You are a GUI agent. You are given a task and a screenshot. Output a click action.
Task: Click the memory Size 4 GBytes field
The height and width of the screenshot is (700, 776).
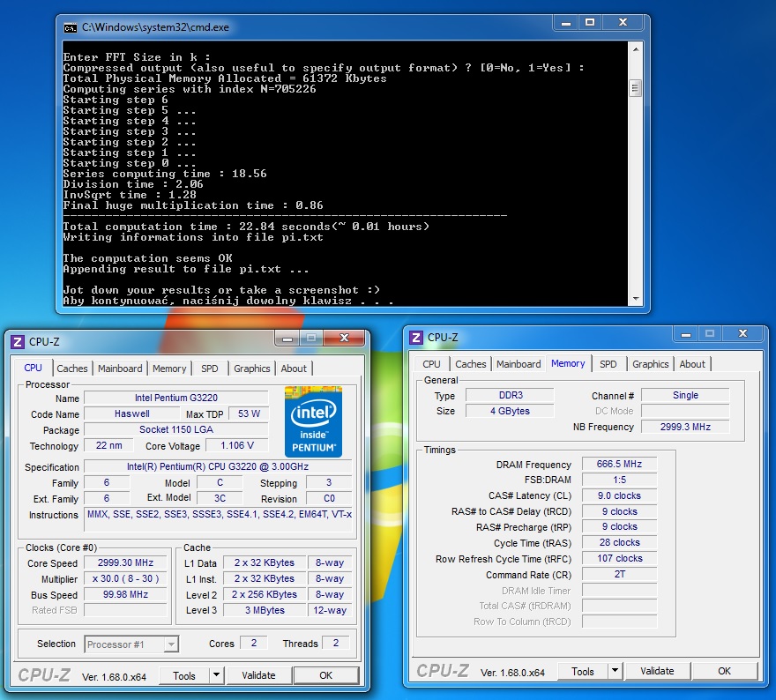(511, 411)
